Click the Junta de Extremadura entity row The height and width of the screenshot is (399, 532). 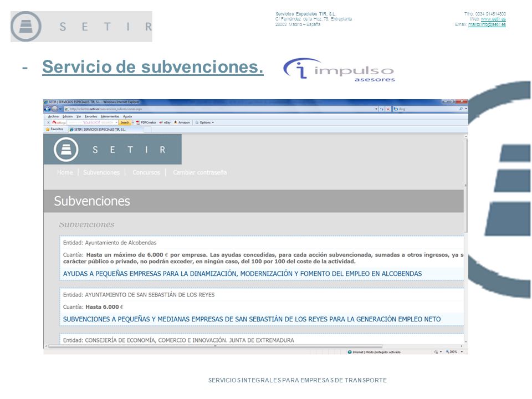tap(178, 340)
